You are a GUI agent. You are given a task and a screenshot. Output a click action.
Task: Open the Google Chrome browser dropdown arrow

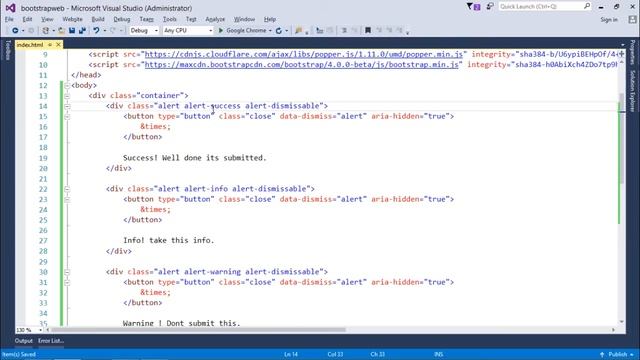pos(270,31)
